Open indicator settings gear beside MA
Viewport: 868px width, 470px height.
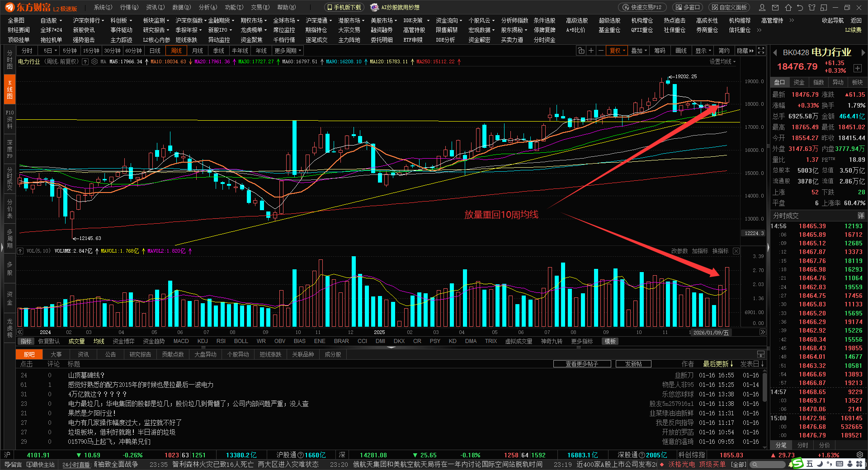[94, 61]
